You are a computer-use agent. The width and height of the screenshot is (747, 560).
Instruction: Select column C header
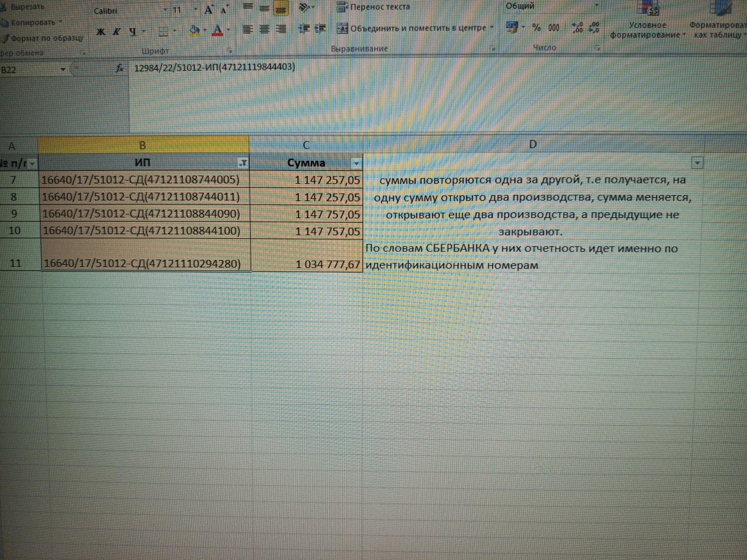pos(306,145)
